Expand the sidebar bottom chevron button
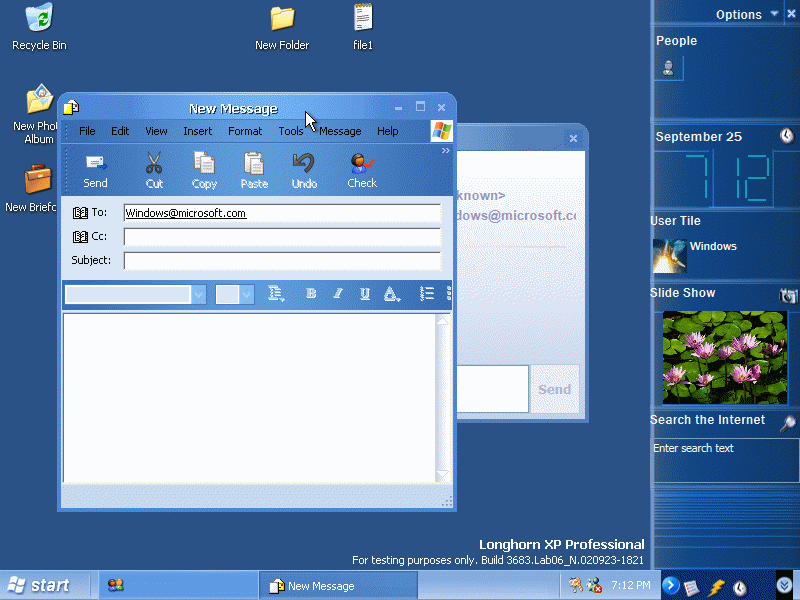Image resolution: width=800 pixels, height=600 pixels. (785, 585)
